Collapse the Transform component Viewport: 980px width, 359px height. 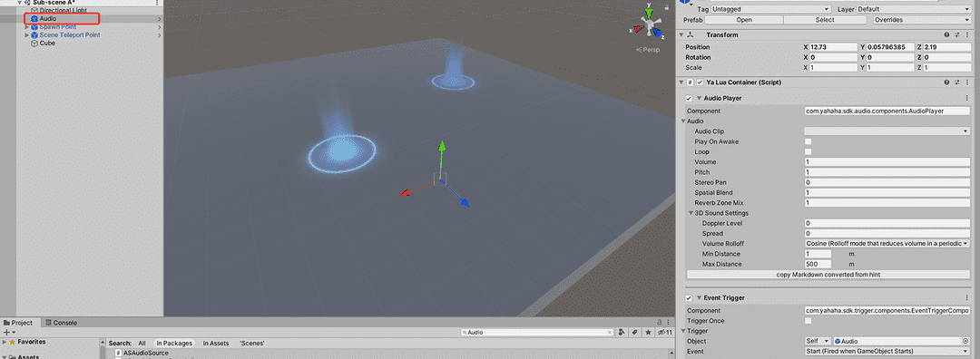point(681,35)
